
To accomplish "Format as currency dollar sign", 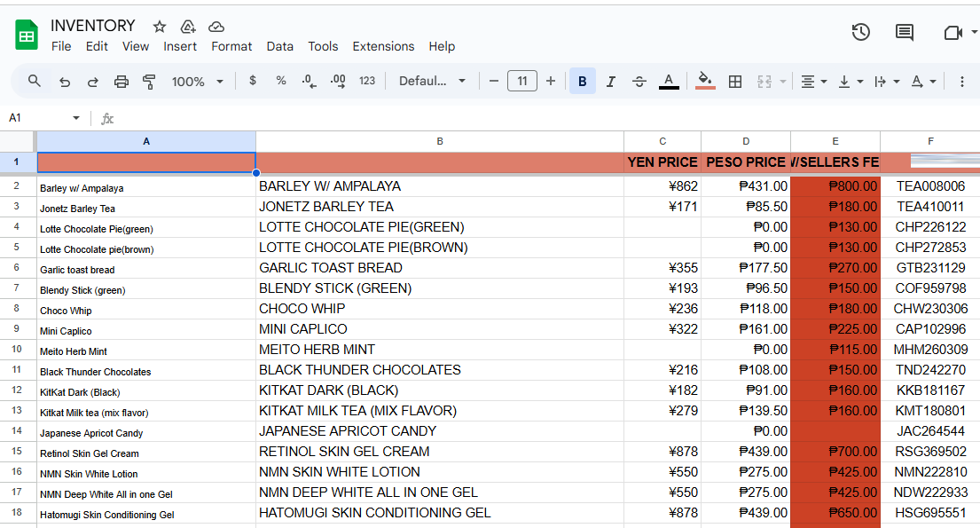I will (253, 81).
